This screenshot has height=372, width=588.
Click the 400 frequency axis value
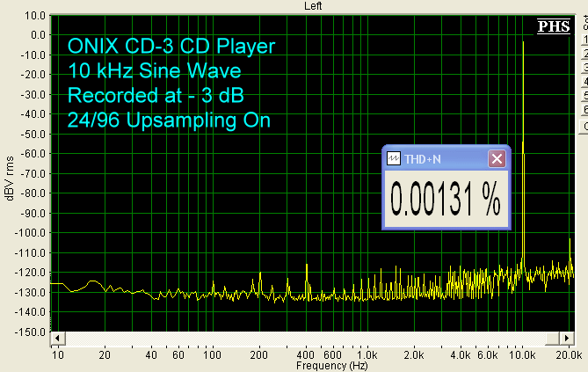305,354
